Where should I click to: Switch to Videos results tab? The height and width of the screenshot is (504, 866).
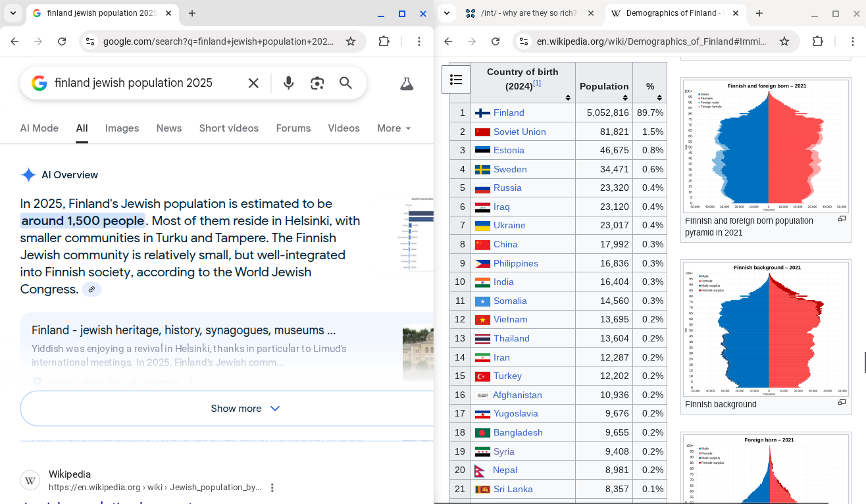coord(344,128)
